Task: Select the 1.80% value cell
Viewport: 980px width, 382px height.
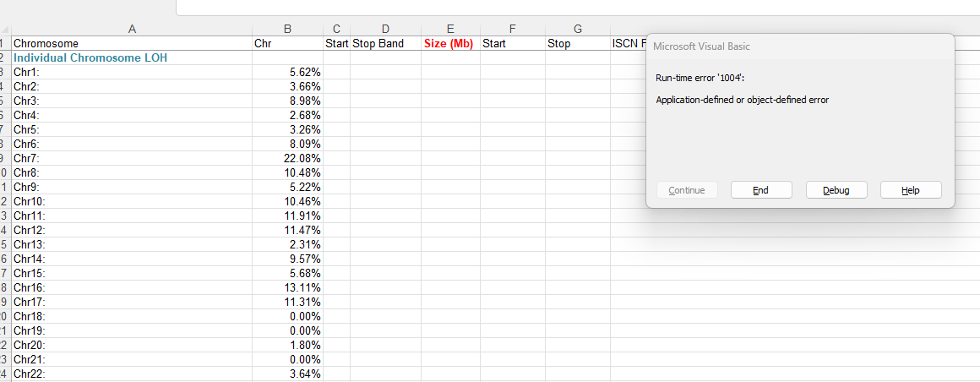Action: [x=287, y=345]
